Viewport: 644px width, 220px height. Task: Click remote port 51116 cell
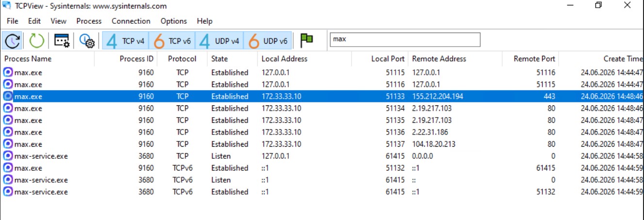546,72
